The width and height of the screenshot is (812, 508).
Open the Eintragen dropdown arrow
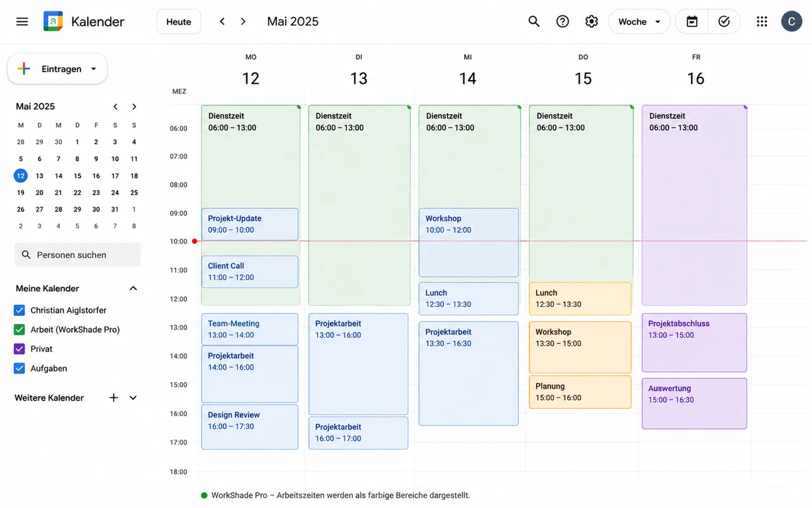point(94,69)
